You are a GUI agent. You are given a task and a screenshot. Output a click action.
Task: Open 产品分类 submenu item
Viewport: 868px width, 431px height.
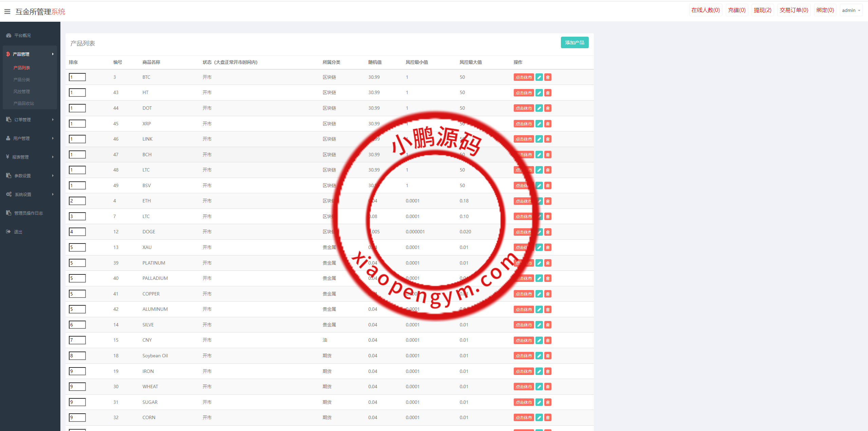coord(22,79)
